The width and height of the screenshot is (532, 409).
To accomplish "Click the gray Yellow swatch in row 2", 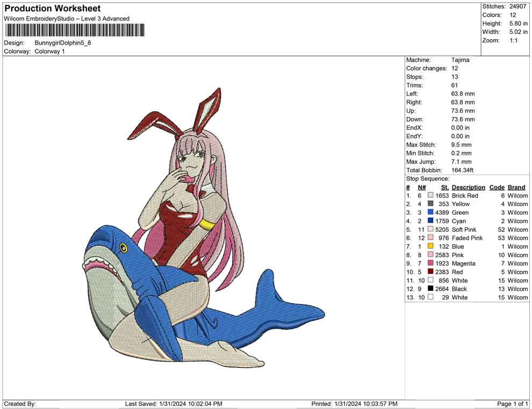I will pos(430,203).
